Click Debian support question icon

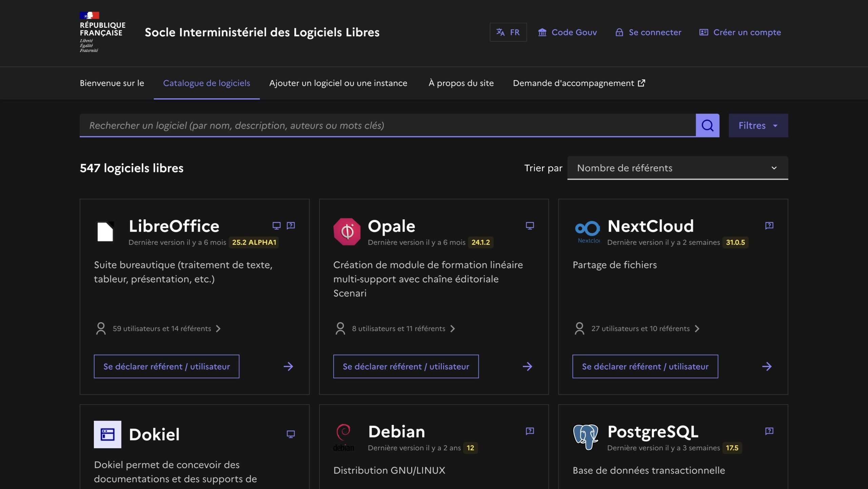point(530,431)
